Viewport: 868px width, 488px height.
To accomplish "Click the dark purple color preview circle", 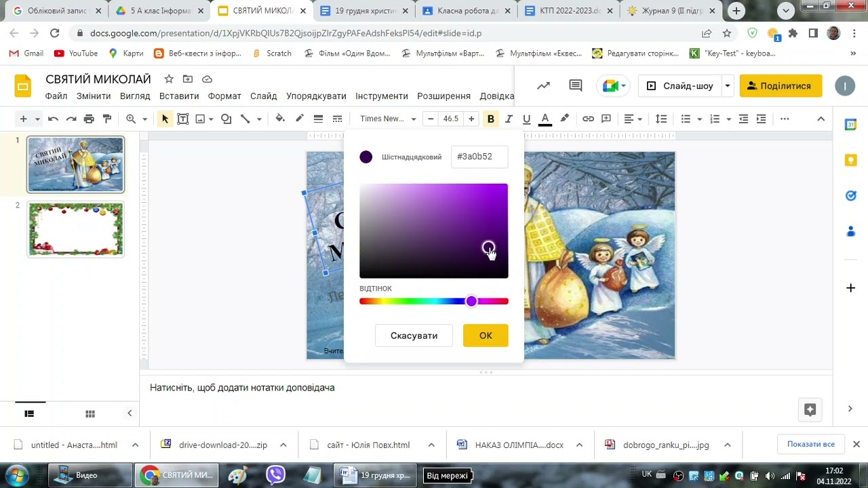I will pos(366,157).
